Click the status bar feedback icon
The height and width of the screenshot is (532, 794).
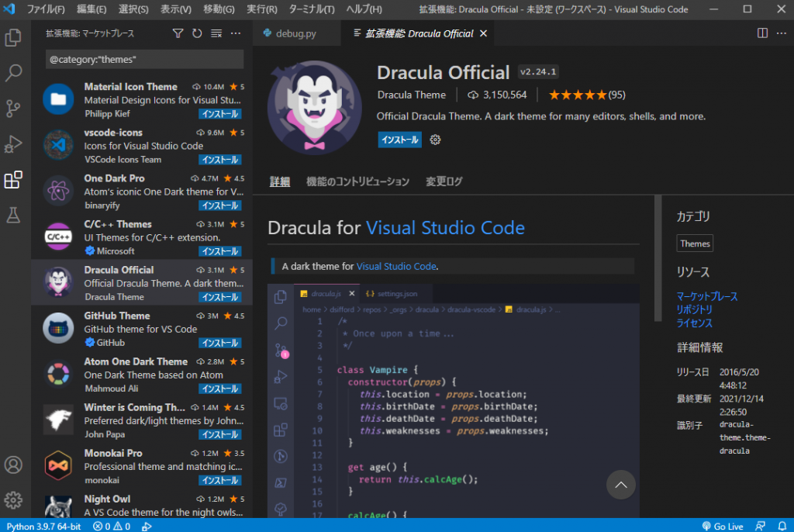760,526
